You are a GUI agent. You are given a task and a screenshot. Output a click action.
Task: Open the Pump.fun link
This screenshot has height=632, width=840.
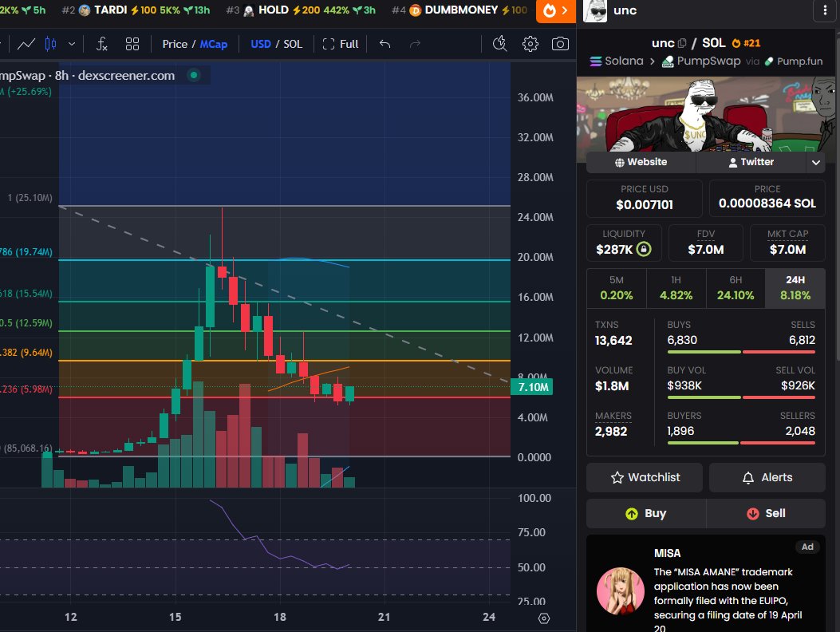click(x=794, y=61)
